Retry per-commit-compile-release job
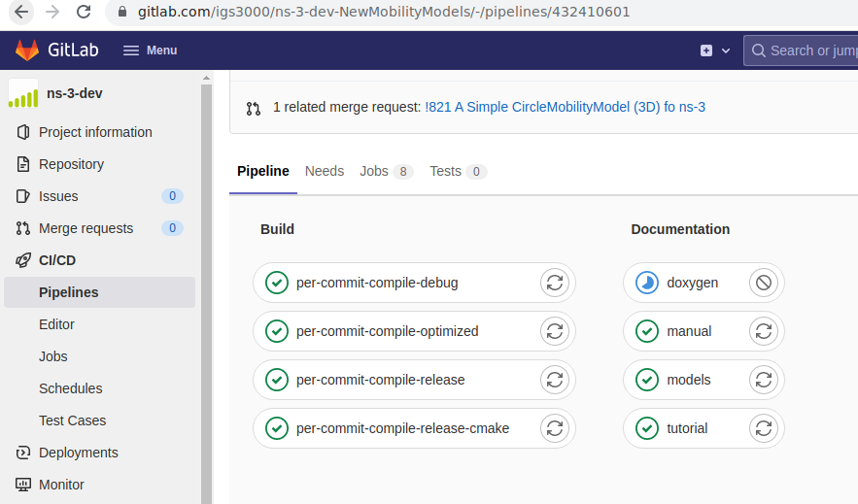This screenshot has width=858, height=504. (x=555, y=380)
